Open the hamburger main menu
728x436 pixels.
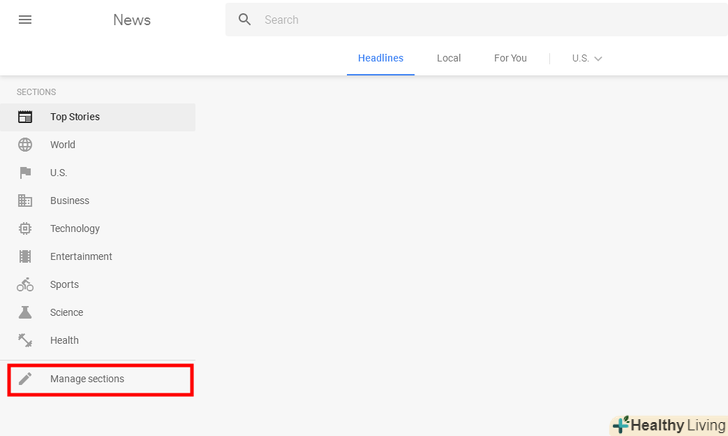pyautogui.click(x=25, y=20)
